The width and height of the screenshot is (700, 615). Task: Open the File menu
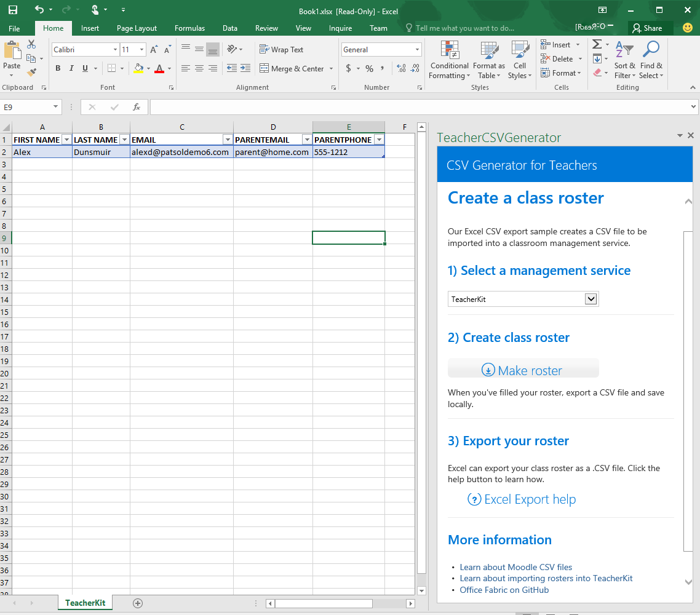(x=14, y=28)
